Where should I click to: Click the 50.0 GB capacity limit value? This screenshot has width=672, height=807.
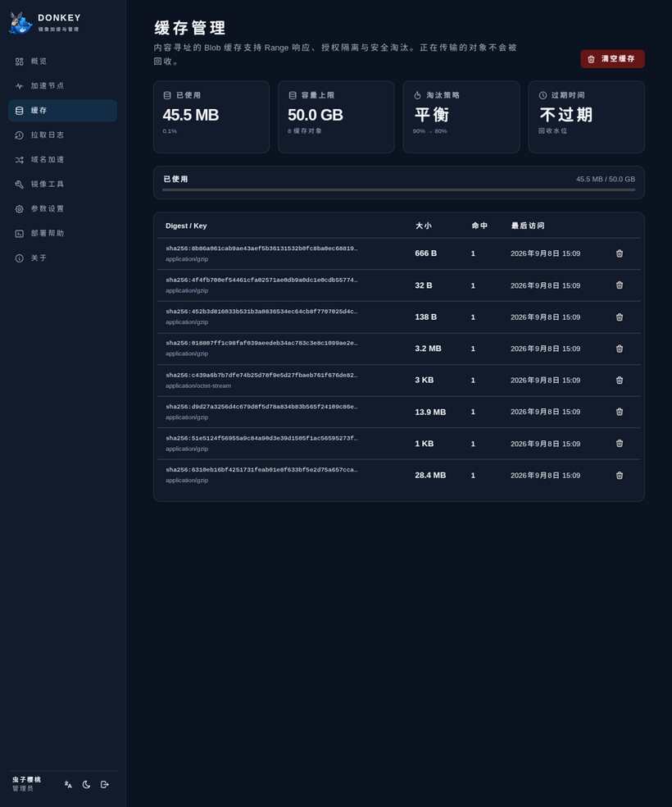[316, 115]
